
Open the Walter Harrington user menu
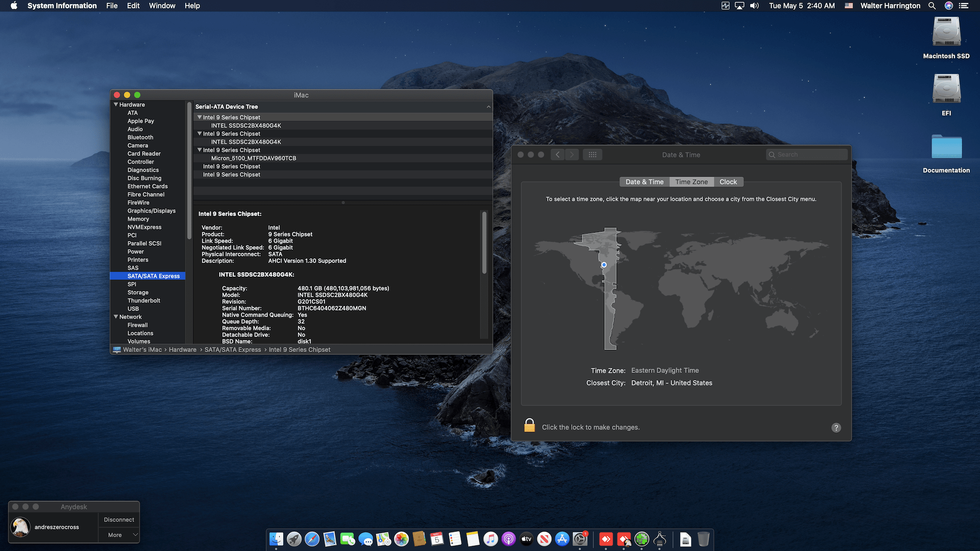point(890,6)
